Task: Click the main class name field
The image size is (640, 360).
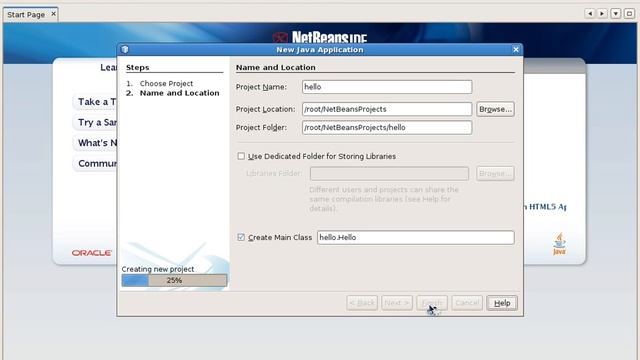Action: [416, 238]
